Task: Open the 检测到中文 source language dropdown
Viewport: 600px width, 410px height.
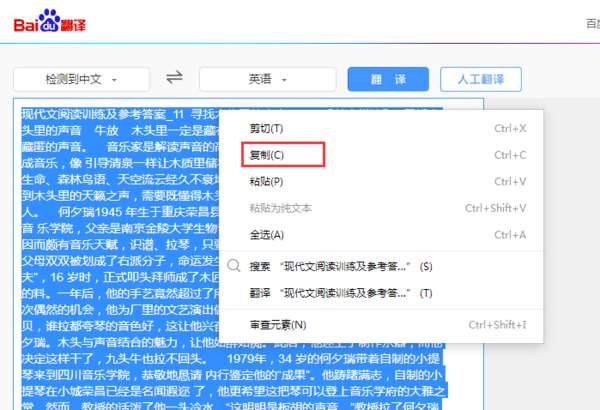Action: tap(81, 79)
